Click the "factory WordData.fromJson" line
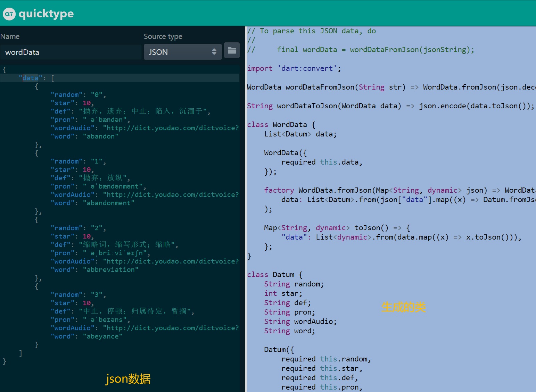Screen dimensions: 536x392 (400, 190)
